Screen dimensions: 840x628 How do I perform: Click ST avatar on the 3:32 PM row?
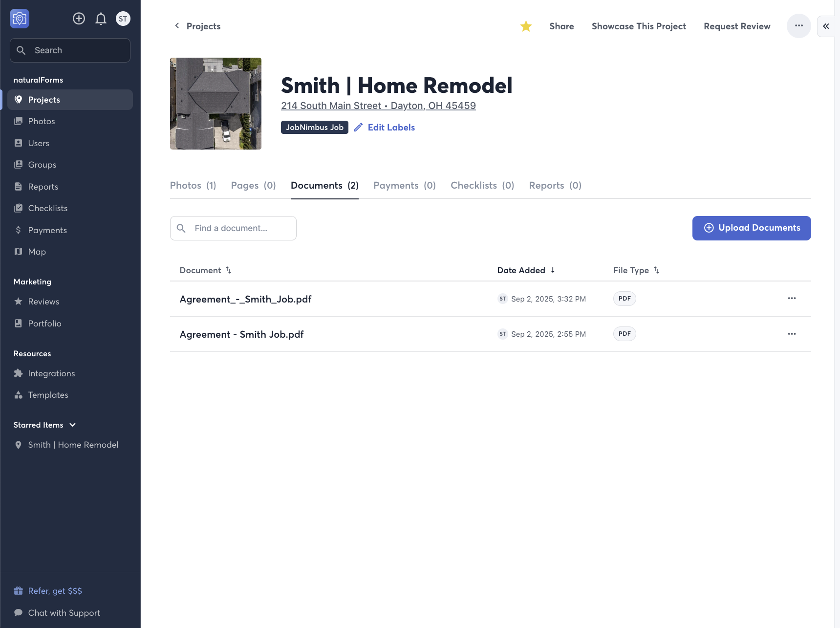(x=503, y=299)
